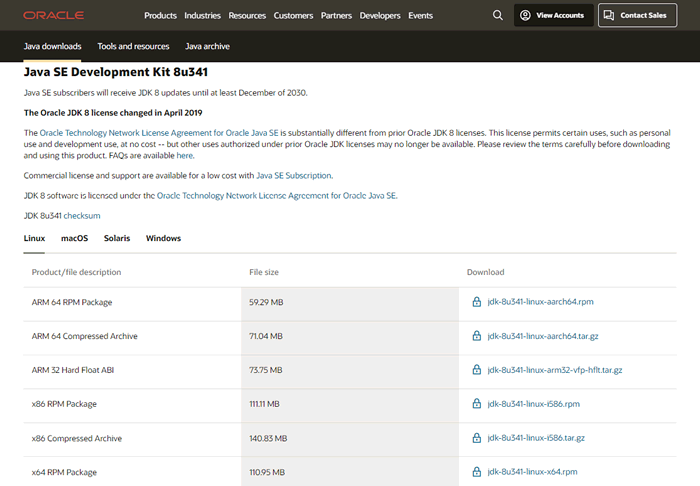700x486 pixels.
Task: Open license agreement link after 'licensed under the'
Action: (276, 195)
